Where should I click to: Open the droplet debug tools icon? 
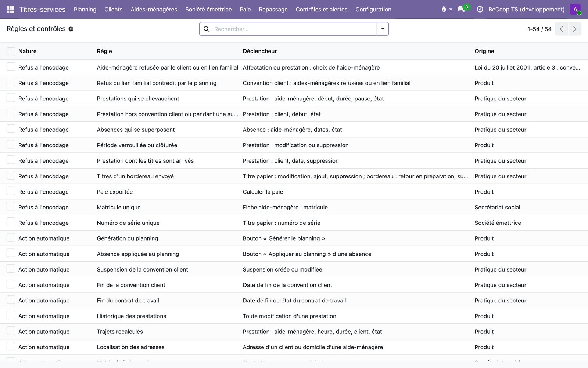click(x=444, y=9)
